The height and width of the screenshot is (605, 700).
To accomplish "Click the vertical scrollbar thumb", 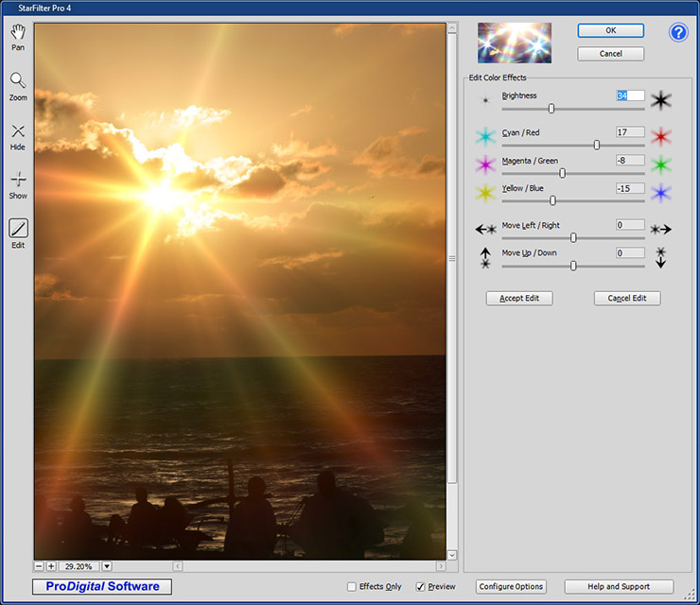I will click(x=452, y=258).
